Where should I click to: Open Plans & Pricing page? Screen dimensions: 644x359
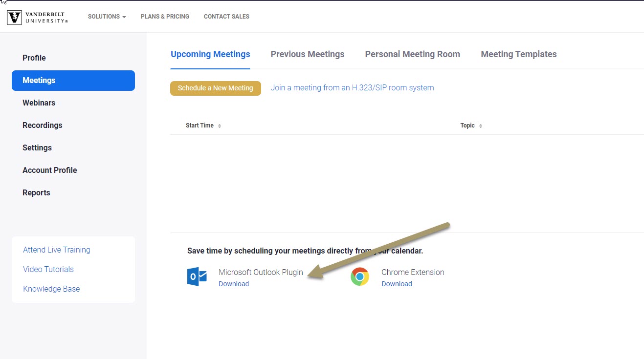coord(165,17)
